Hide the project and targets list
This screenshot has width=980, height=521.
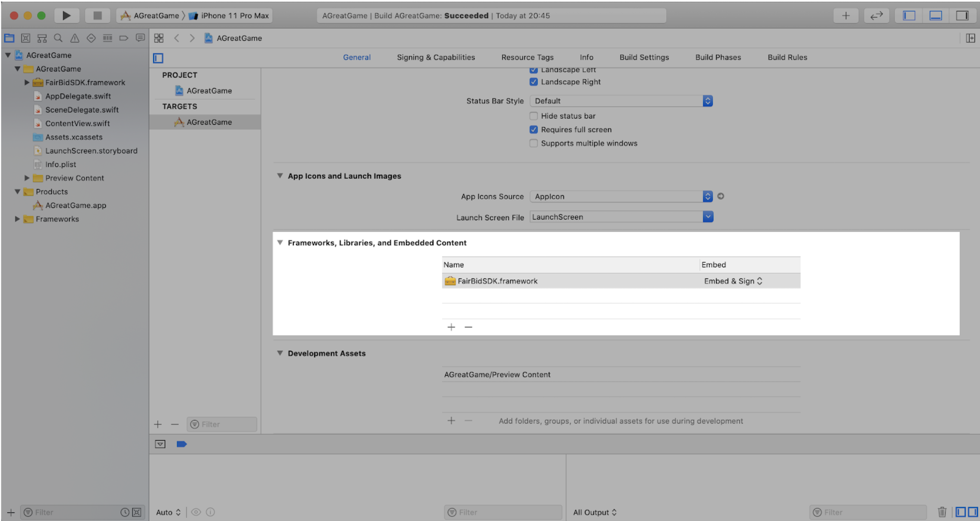pos(158,58)
